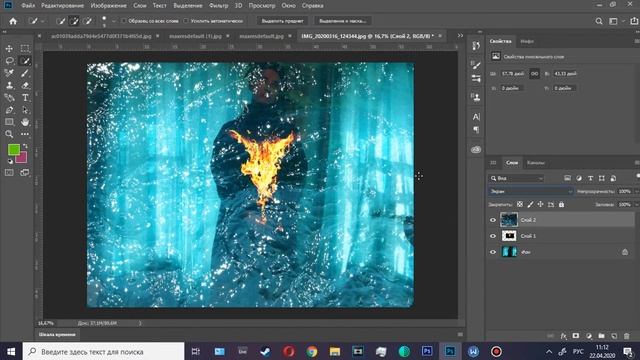
Task: Switch to the maxresdefault.jpg document tab
Action: [261, 36]
